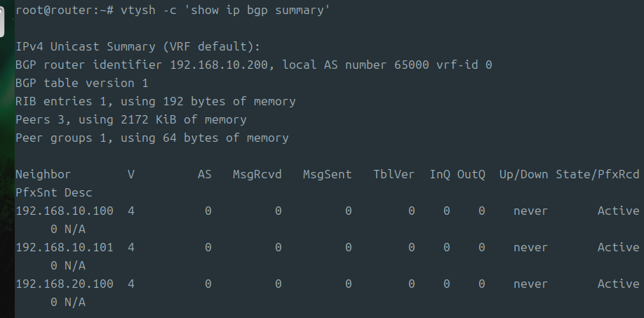Click the State/PfxRcd column header
Screen dimensions: 644x318
(x=598, y=175)
